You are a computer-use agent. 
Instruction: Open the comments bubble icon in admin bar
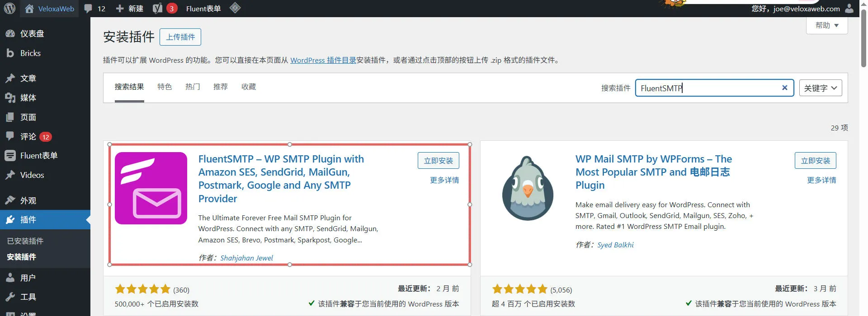click(x=89, y=9)
